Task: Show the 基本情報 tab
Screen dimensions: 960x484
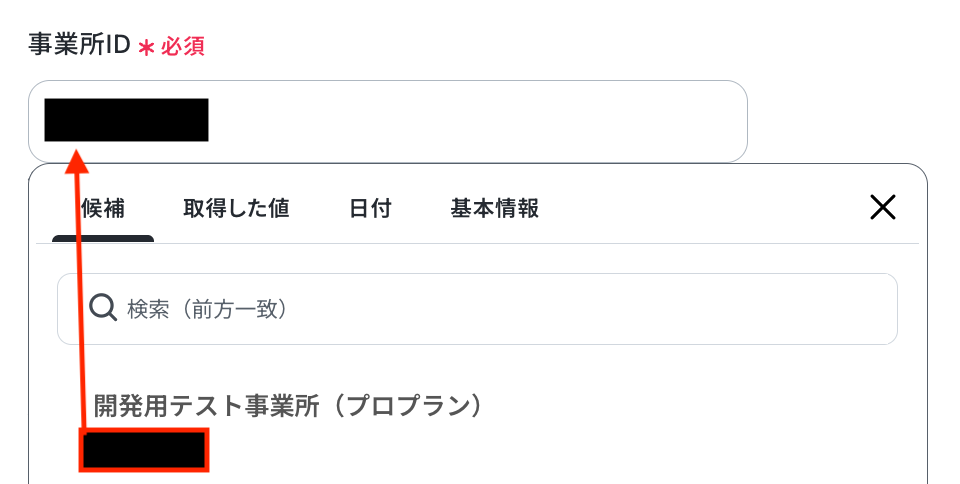Action: [495, 208]
